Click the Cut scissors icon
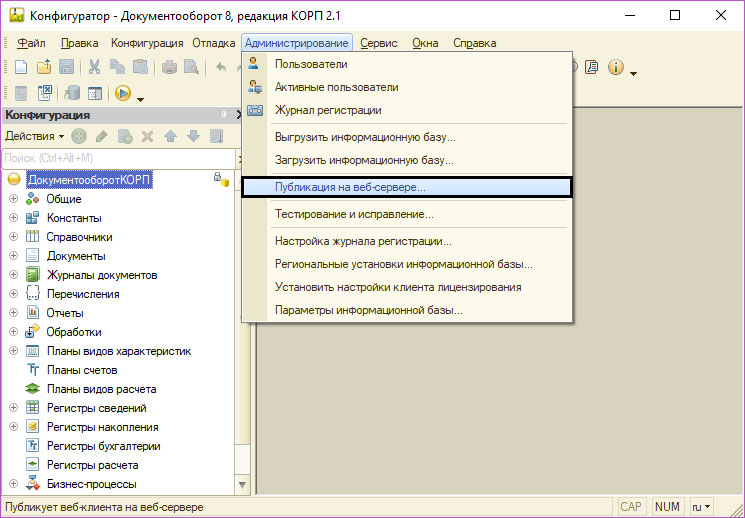This screenshot has height=518, width=745. click(x=94, y=68)
